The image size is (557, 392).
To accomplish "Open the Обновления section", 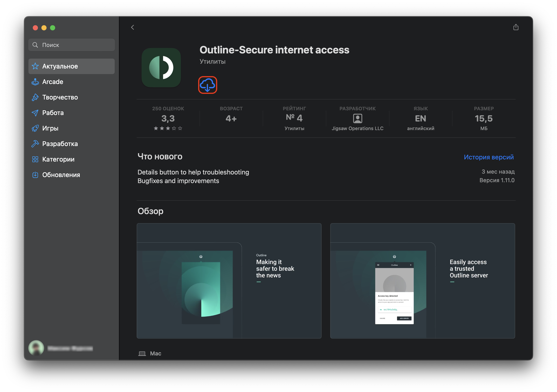I will coord(72,175).
